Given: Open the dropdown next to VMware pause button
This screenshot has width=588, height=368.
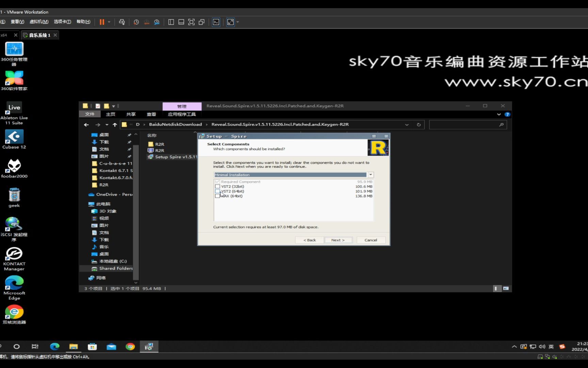Looking at the screenshot, I should pyautogui.click(x=109, y=22).
